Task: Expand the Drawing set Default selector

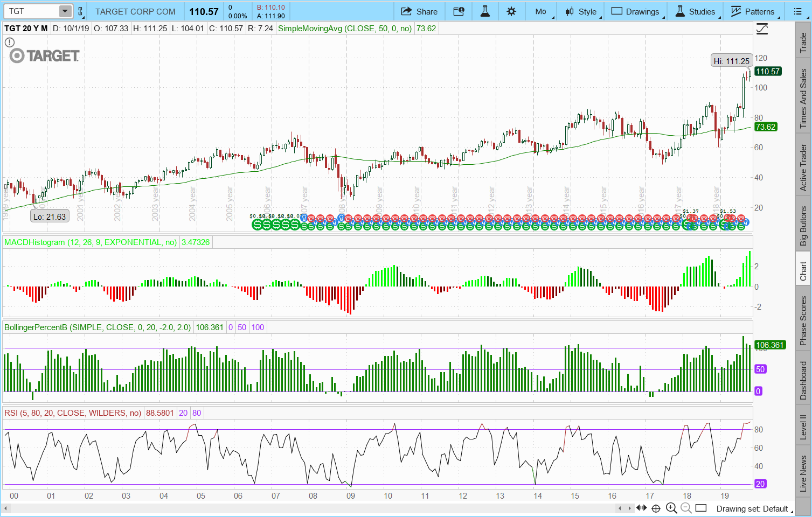Action: pos(752,508)
